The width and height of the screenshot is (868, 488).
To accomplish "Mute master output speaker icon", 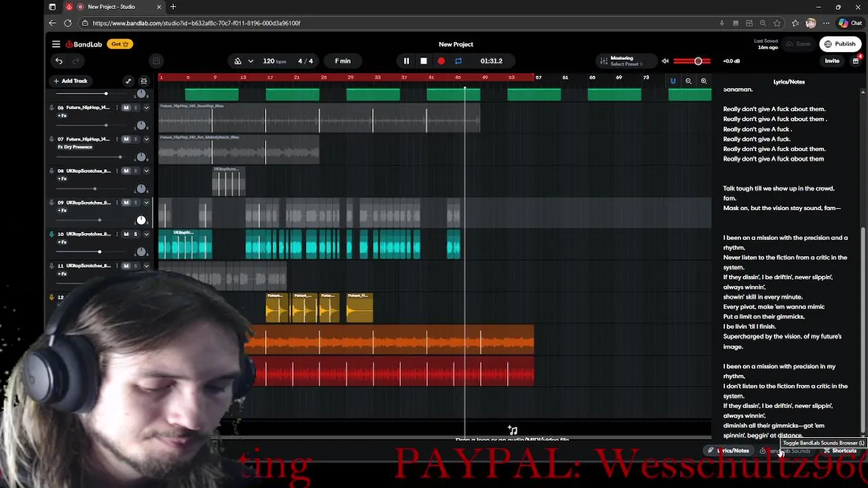I will pyautogui.click(x=665, y=61).
